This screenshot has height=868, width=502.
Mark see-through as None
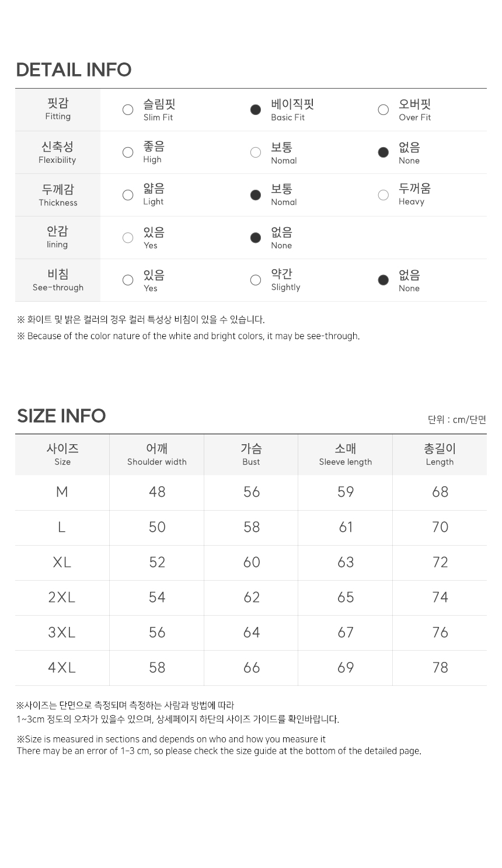384,280
